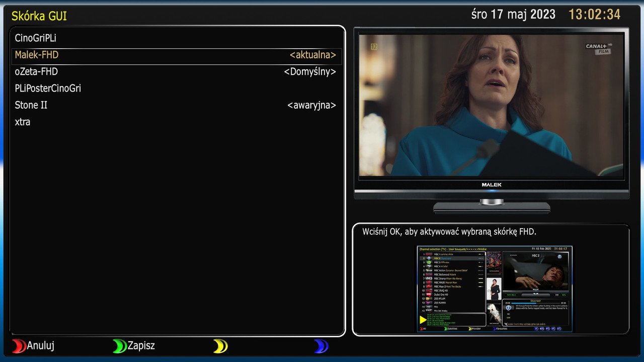Image resolution: width=644 pixels, height=362 pixels.
Task: Pick the Stone II skin
Action: 177,105
